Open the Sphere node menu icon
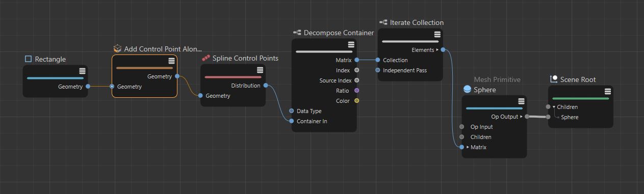Screen dimensions: 644x194 521,101
